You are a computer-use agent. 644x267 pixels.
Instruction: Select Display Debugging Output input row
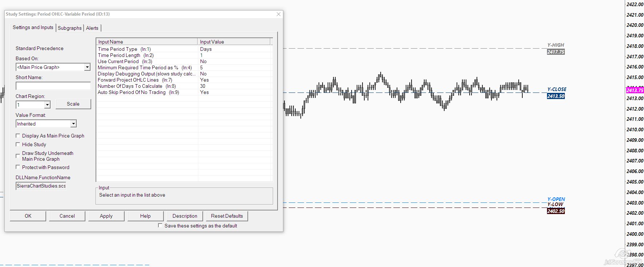pyautogui.click(x=184, y=74)
